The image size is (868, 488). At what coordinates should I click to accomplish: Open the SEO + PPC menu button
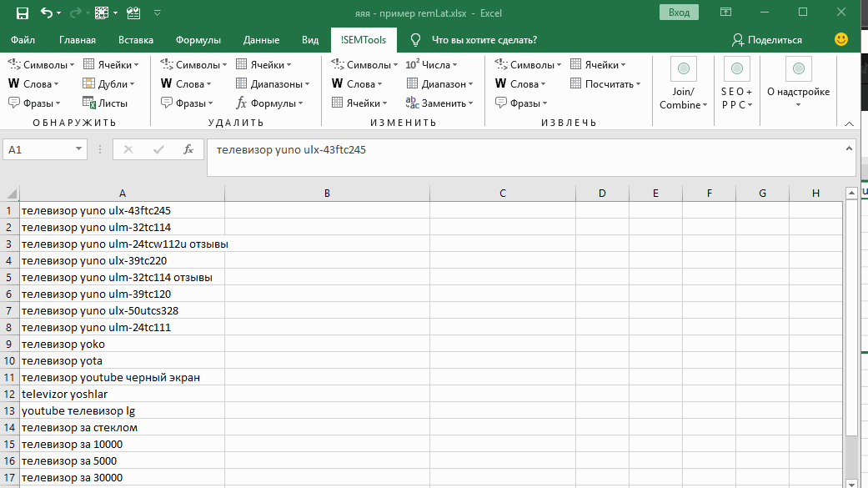coord(737,83)
